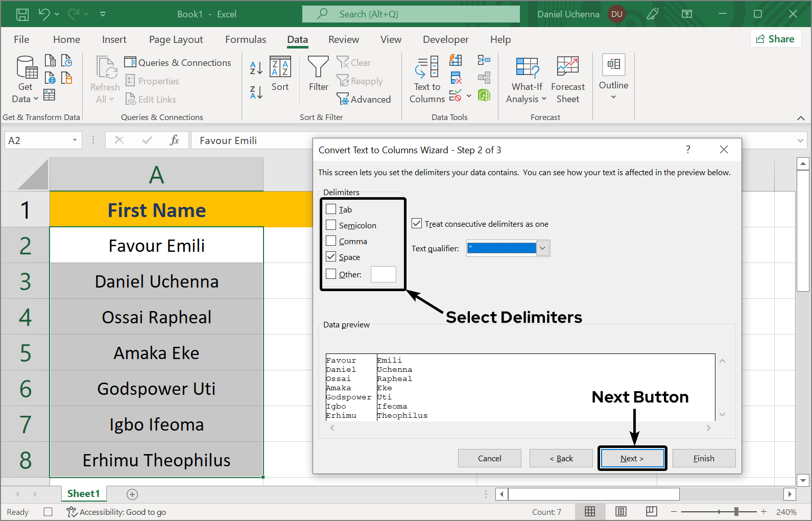Uncheck the Space delimiter checkbox
The width and height of the screenshot is (812, 521).
(x=331, y=257)
